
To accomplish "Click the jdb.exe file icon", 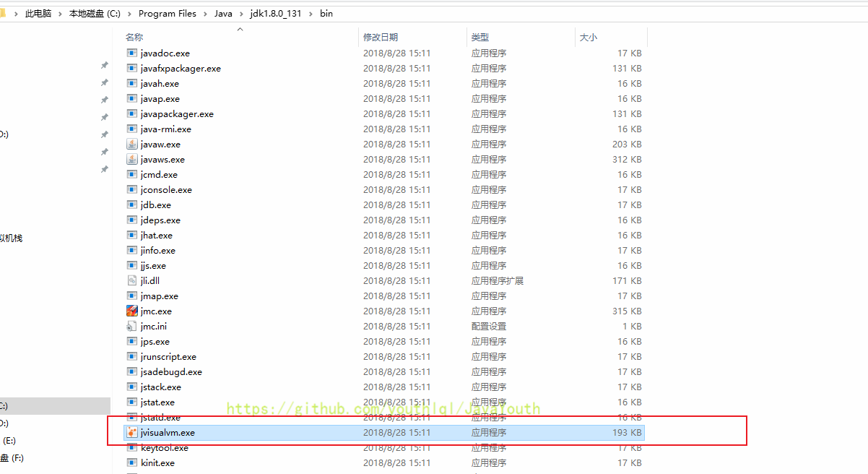I will pos(131,204).
